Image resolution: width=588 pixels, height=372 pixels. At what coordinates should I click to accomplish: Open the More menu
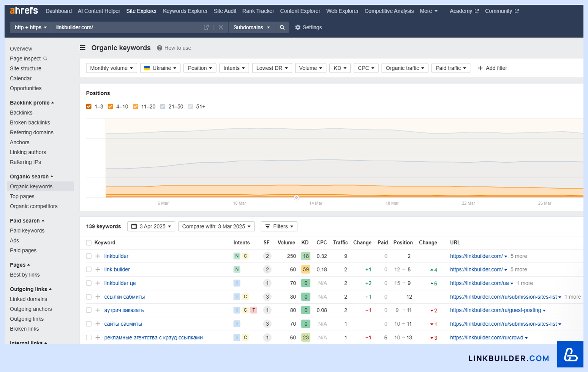tap(428, 11)
